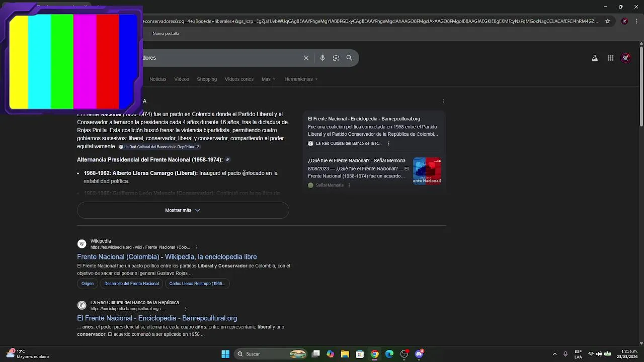The image size is (644, 362).
Task: Click the microphone tray icon
Action: [x=566, y=354]
